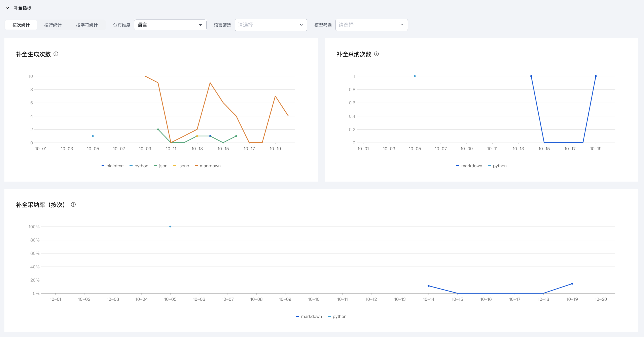
Task: Click info icon beside 补全采纳次数
Action: click(376, 54)
